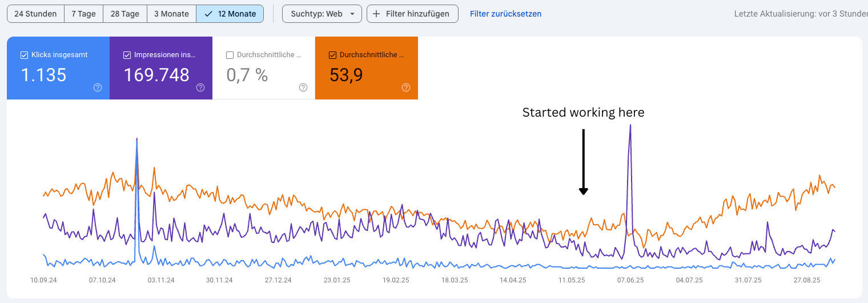
Task: Click Filter hinzufügen button
Action: [412, 14]
